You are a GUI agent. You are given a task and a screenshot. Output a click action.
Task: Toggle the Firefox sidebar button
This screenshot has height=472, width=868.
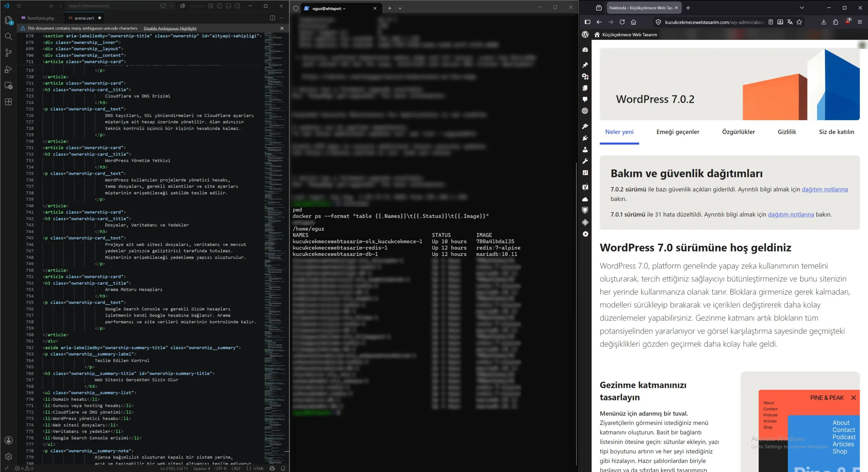coord(588,22)
